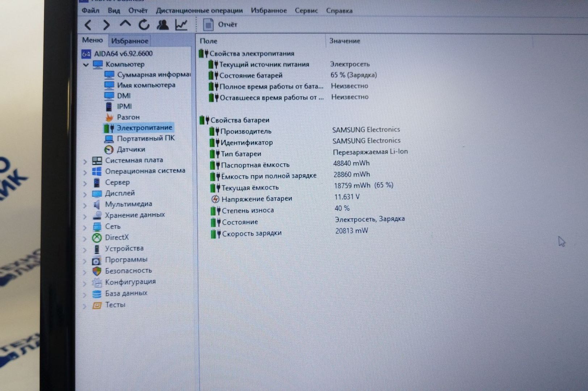Select the Степень износа row
588x391 pixels.
(248, 210)
